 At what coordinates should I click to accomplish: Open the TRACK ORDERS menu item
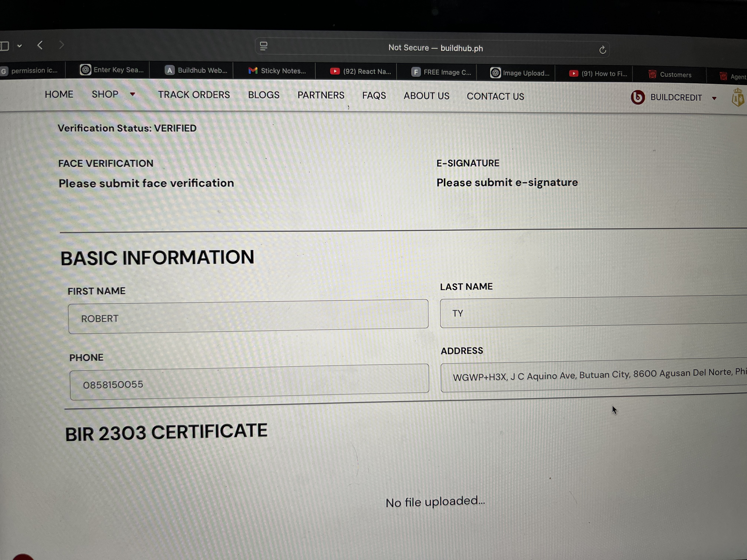194,95
